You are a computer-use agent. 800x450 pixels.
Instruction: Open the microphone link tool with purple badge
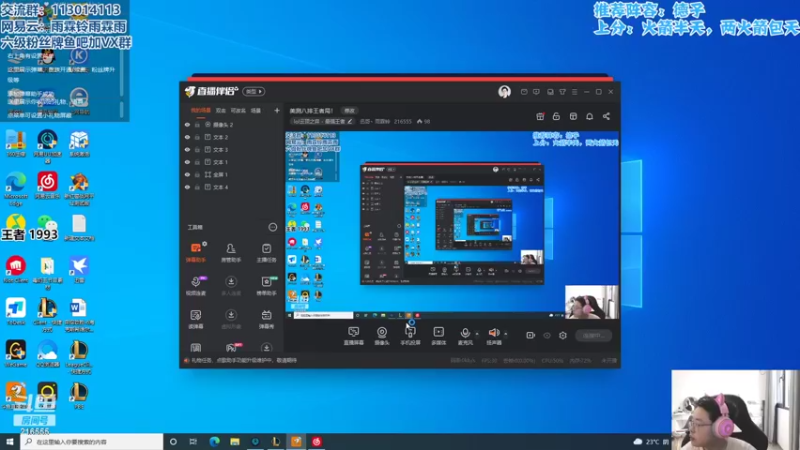[196, 286]
